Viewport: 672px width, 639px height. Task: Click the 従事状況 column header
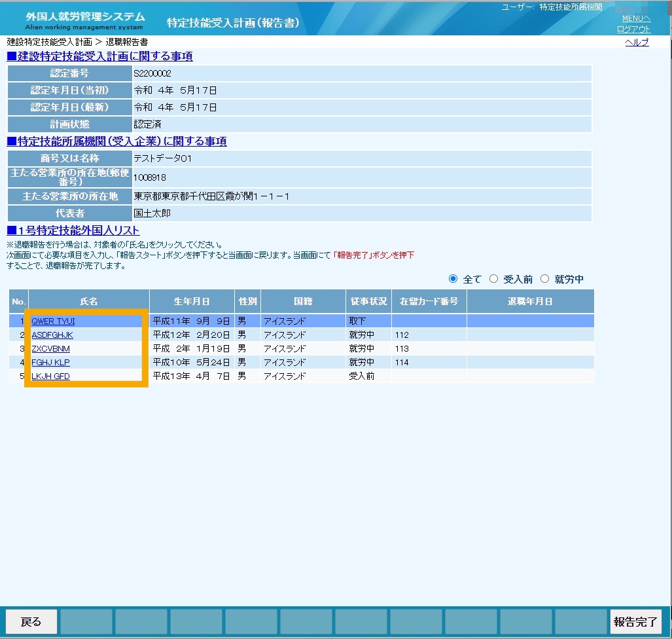pyautogui.click(x=368, y=301)
